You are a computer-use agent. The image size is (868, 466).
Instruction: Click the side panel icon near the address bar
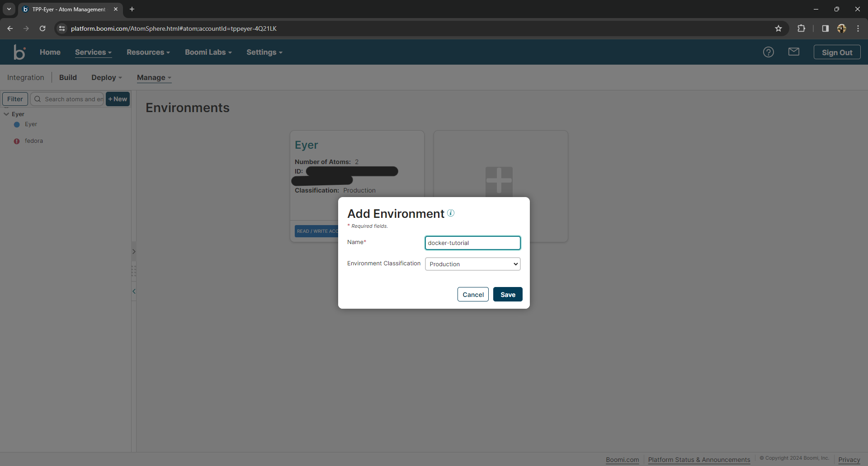click(x=825, y=28)
